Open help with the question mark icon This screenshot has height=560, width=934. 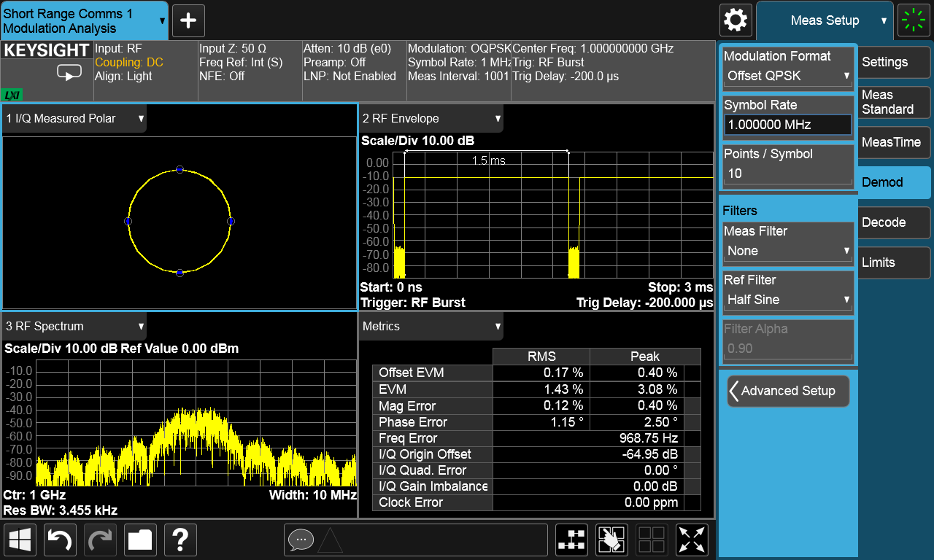[180, 540]
